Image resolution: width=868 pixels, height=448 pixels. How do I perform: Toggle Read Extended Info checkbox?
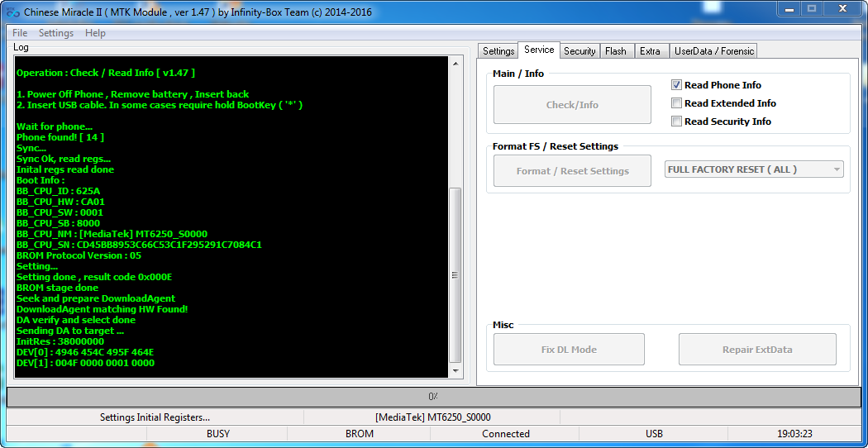[676, 103]
